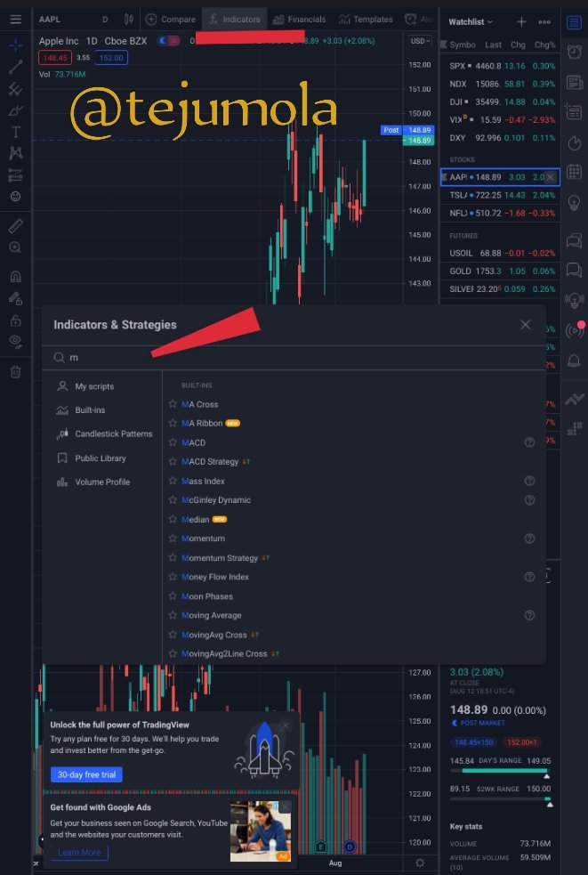588x875 pixels.
Task: Click the indicator search input field
Action: pos(294,358)
